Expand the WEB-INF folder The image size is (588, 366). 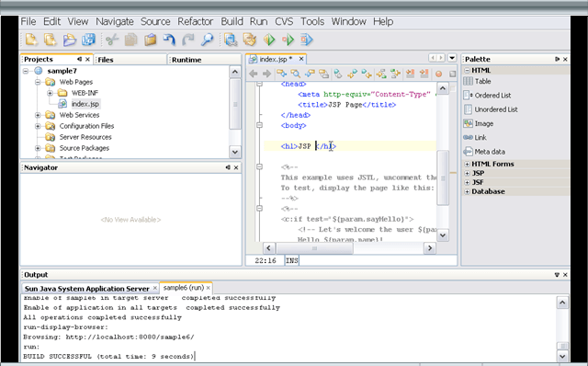coord(50,93)
